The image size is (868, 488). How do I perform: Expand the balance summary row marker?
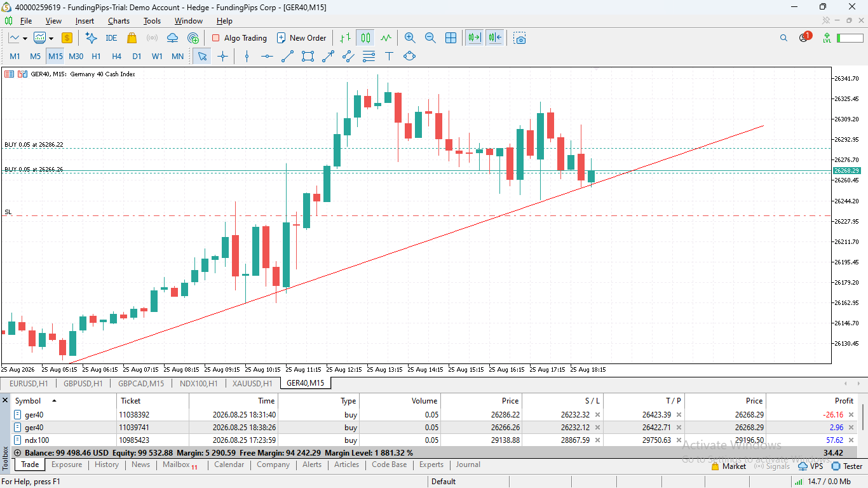click(17, 453)
